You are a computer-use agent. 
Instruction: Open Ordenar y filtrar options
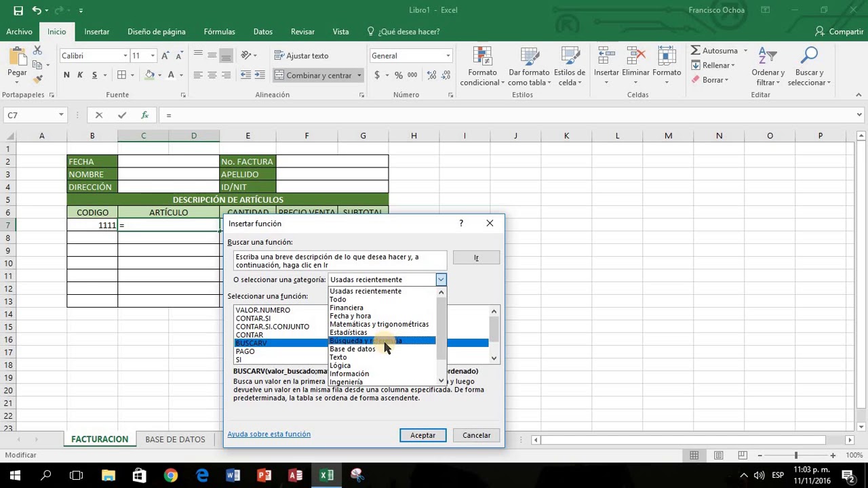[x=768, y=67]
